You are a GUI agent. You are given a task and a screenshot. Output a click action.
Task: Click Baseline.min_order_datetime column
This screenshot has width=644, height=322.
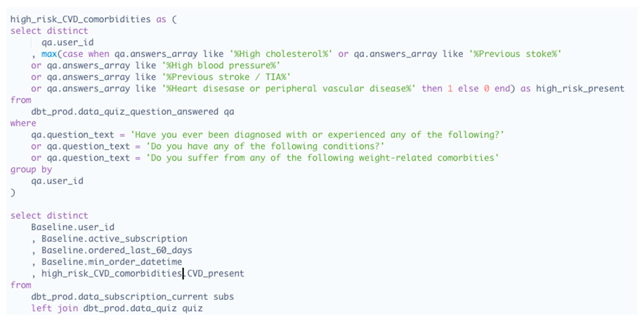pos(112,262)
